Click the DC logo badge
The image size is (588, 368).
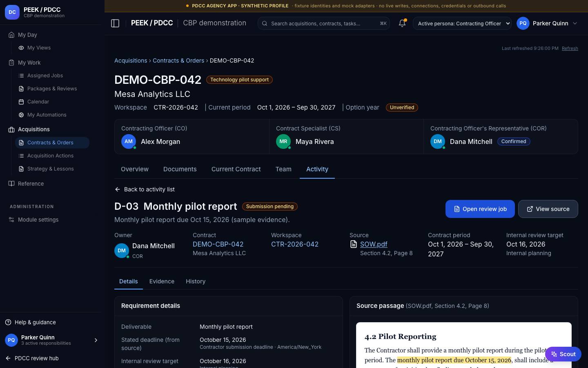coord(12,12)
